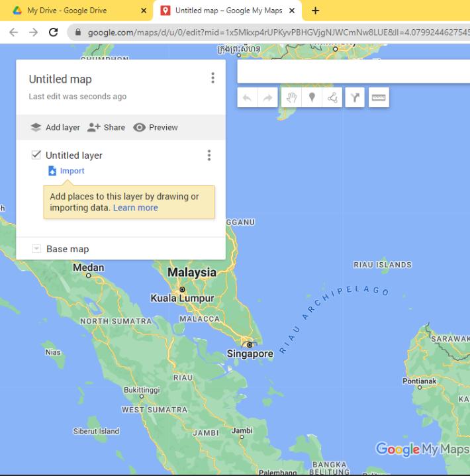Click the Preview button label
Screen dimensions: 470x476
[x=164, y=128]
